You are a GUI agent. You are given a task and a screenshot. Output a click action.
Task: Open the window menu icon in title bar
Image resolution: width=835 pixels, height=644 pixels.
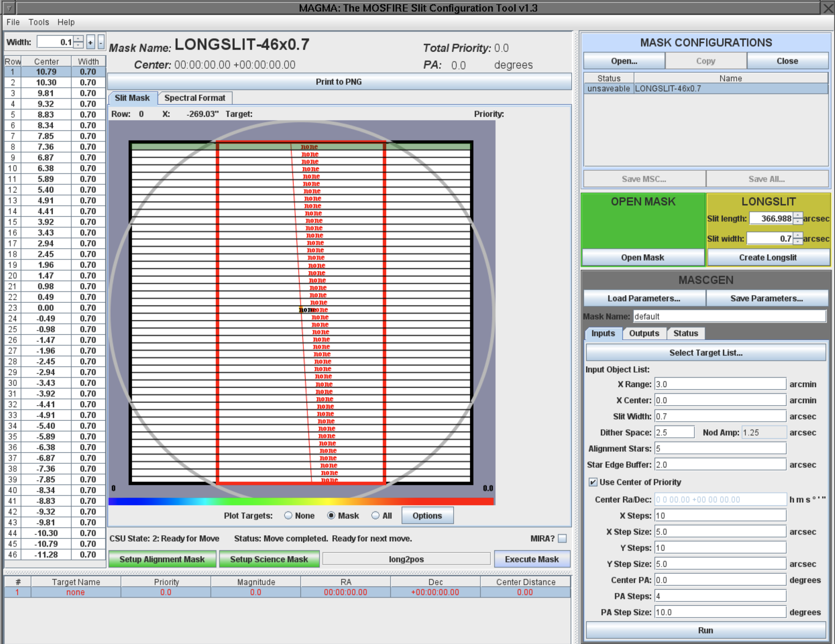(9, 8)
